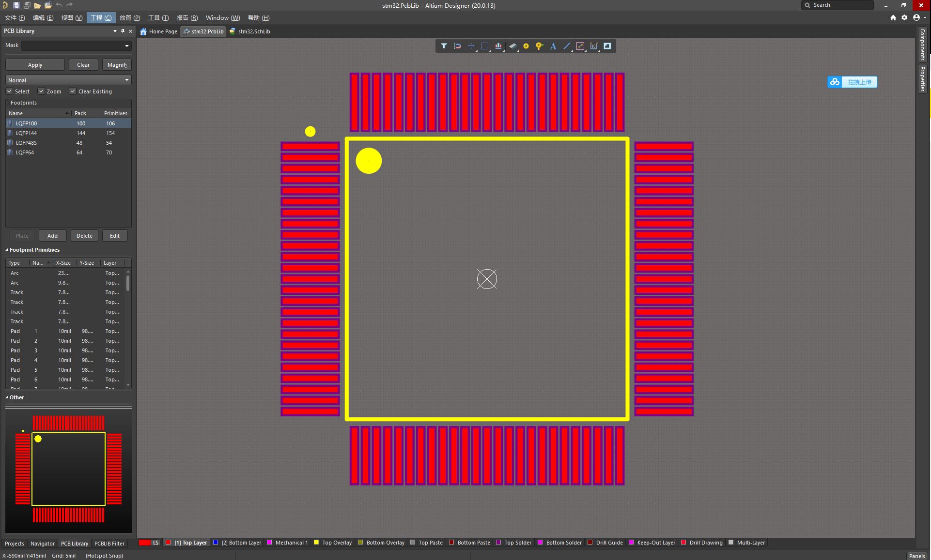The height and width of the screenshot is (560, 931).
Task: Select the interactive routing track tool
Action: pos(580,46)
